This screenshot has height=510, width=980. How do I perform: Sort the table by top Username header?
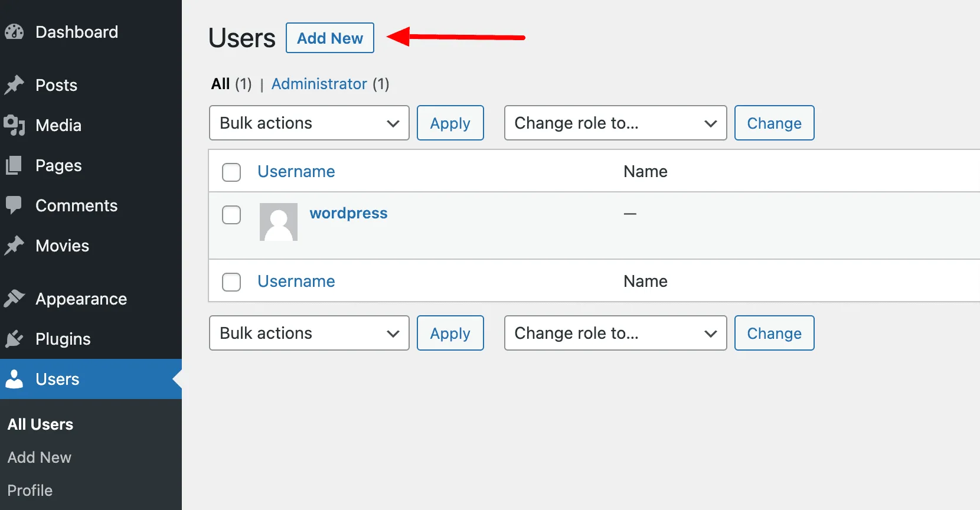296,172
